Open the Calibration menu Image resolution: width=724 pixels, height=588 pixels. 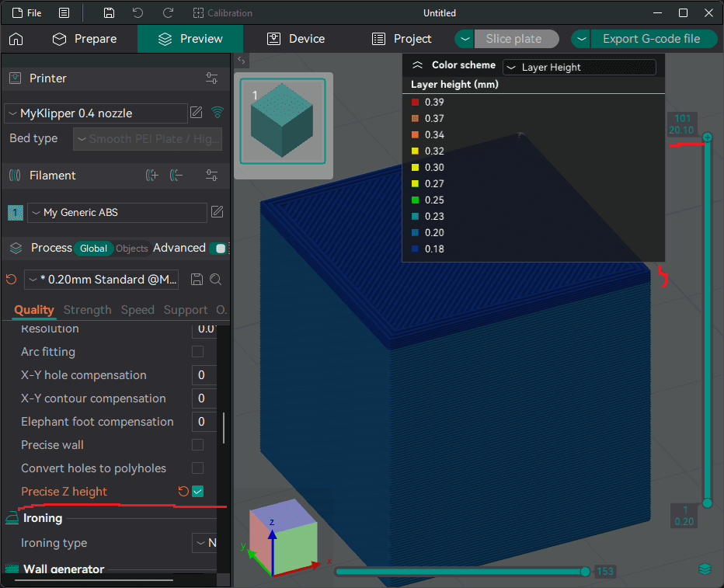[222, 13]
